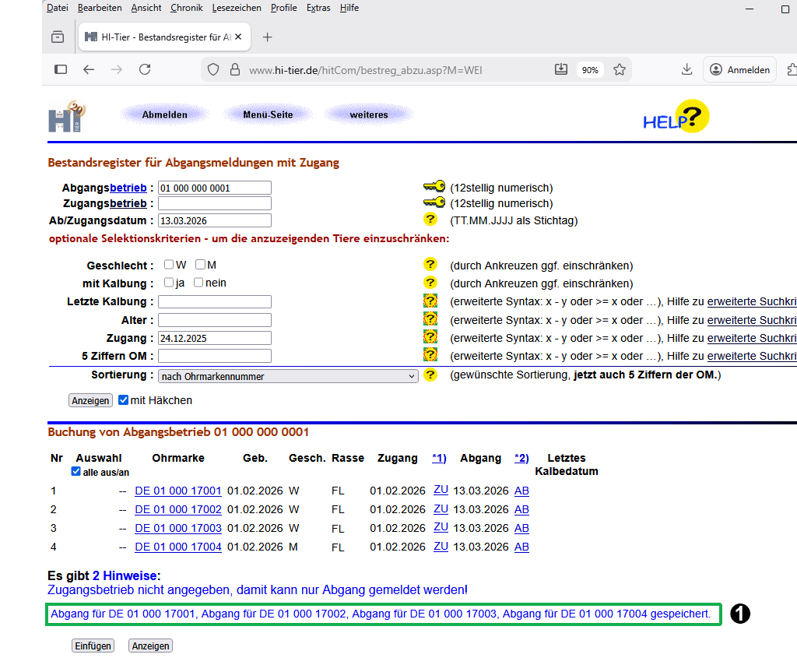The height and width of the screenshot is (672, 797).
Task: Reload the page with browser refresh icon
Action: [145, 69]
